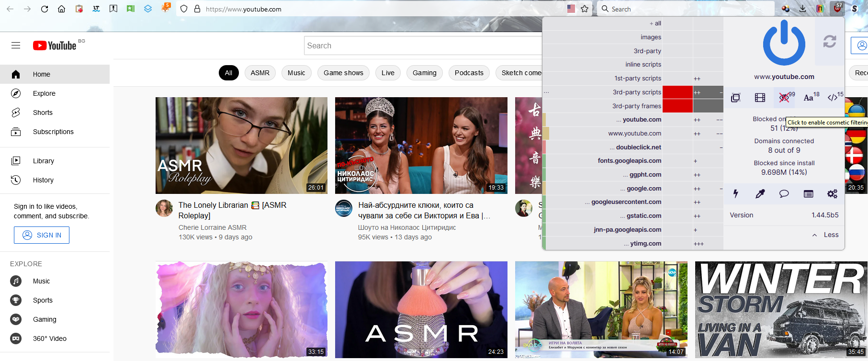868x361 pixels.
Task: Play the 26:01 ASMR Roleplay video thumbnail
Action: 241,146
